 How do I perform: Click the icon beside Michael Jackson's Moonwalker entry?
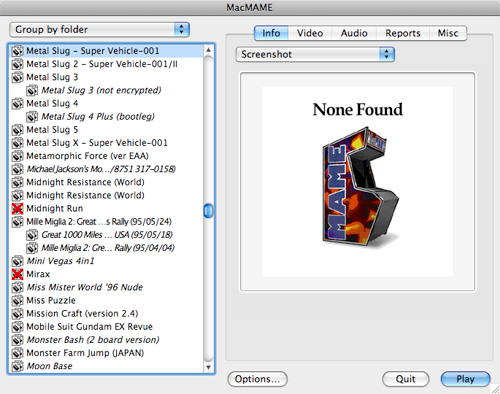pos(17,169)
